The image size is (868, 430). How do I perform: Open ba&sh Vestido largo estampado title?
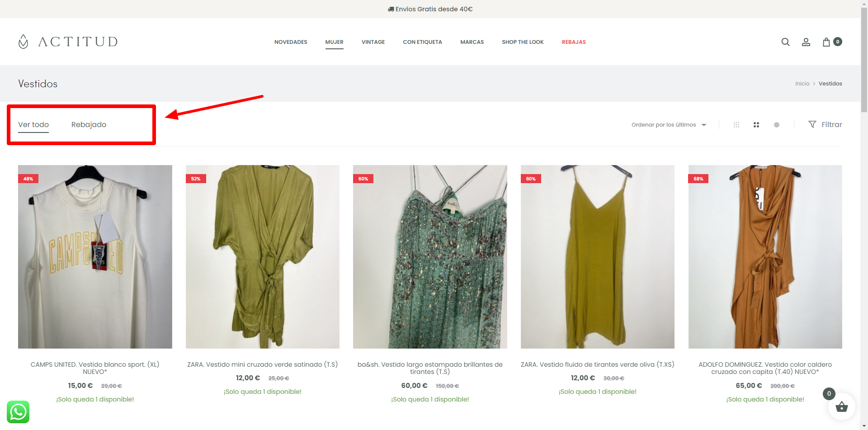[430, 368]
